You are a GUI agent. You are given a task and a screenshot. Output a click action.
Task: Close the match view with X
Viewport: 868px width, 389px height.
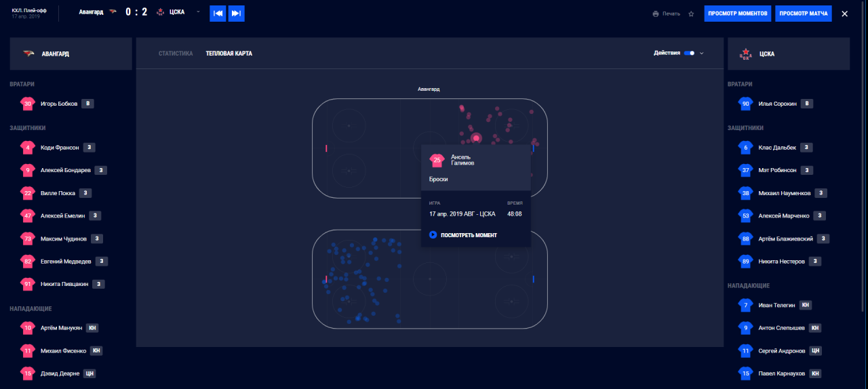pyautogui.click(x=844, y=14)
